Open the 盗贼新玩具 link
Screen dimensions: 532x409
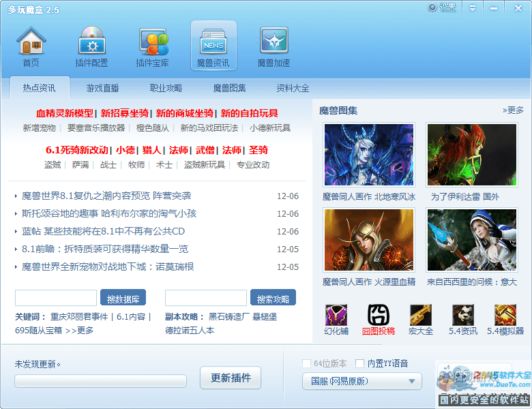click(x=205, y=165)
